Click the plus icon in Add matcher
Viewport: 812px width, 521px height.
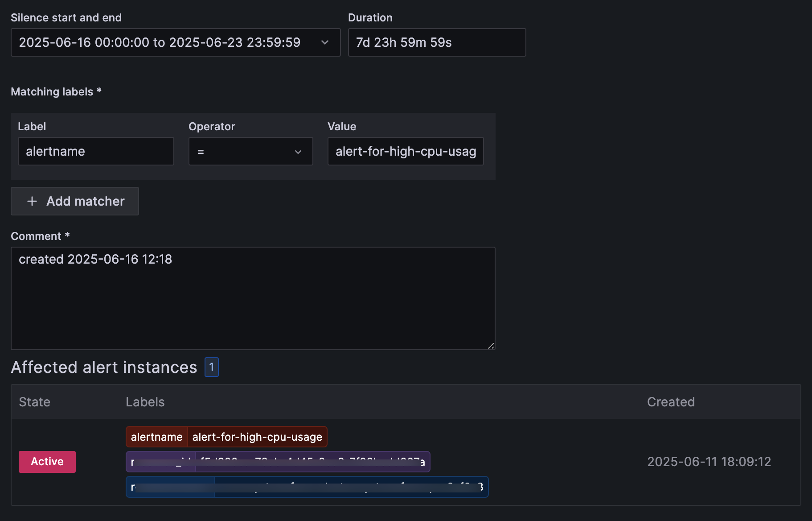(x=32, y=201)
